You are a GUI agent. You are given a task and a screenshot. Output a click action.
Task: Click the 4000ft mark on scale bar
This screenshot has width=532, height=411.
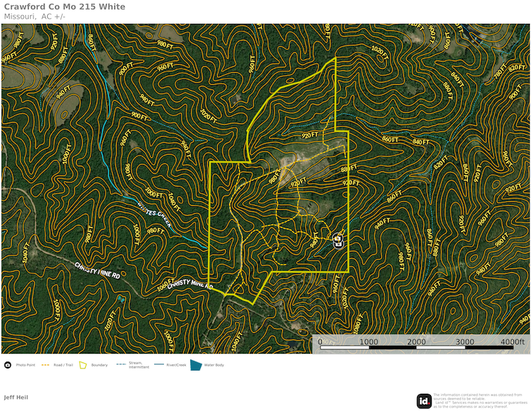512,342
